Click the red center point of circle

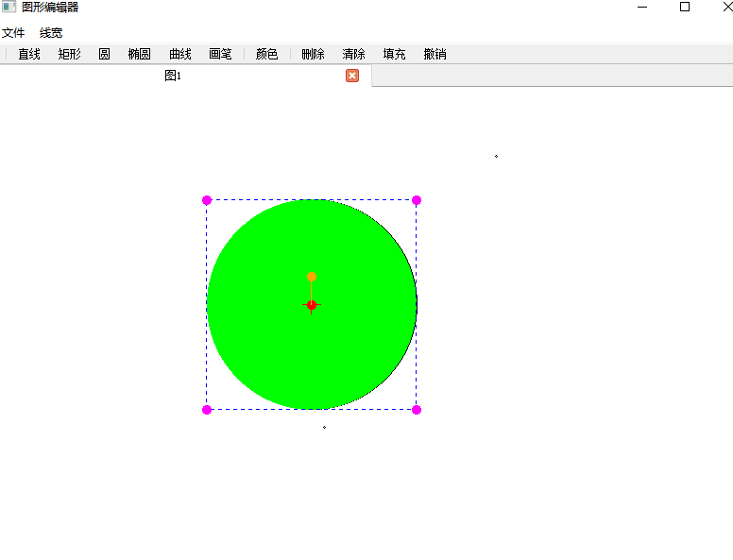[x=312, y=305]
